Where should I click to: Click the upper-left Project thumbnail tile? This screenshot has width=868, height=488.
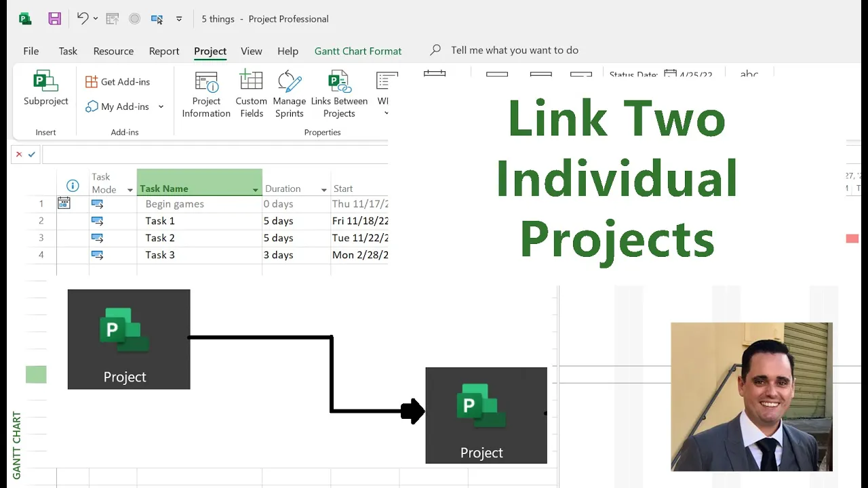pyautogui.click(x=129, y=340)
